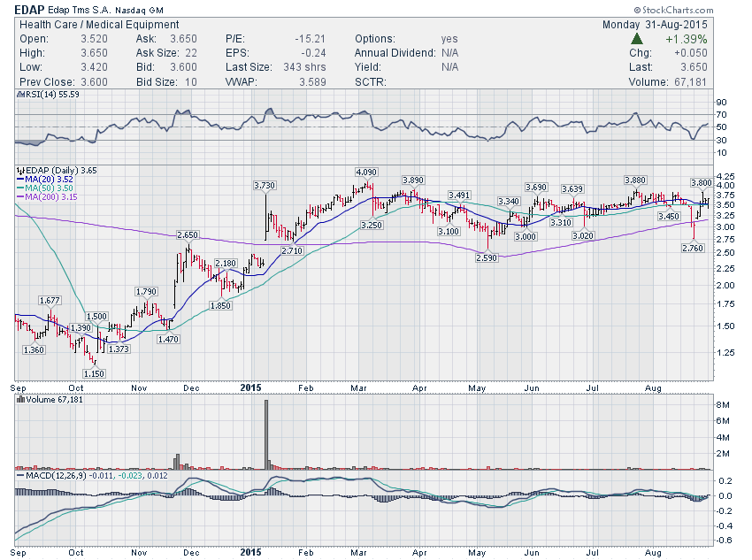The height and width of the screenshot is (560, 752).
Task: Click the 2.650 peak label
Action: [187, 235]
